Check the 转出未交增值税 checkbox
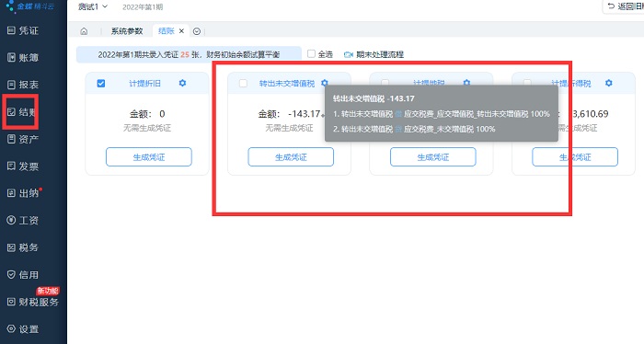This screenshot has height=344, width=644. point(243,84)
